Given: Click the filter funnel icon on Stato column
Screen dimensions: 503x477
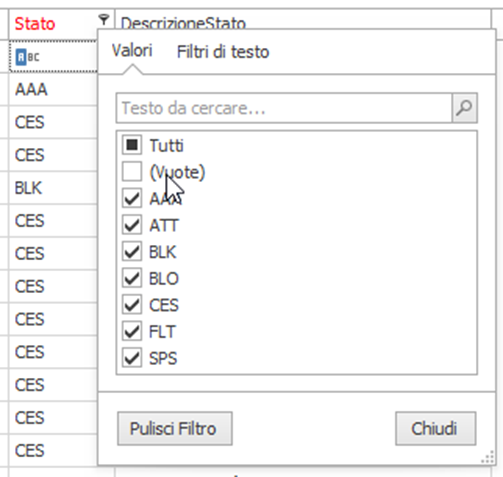Looking at the screenshot, I should 104,20.
